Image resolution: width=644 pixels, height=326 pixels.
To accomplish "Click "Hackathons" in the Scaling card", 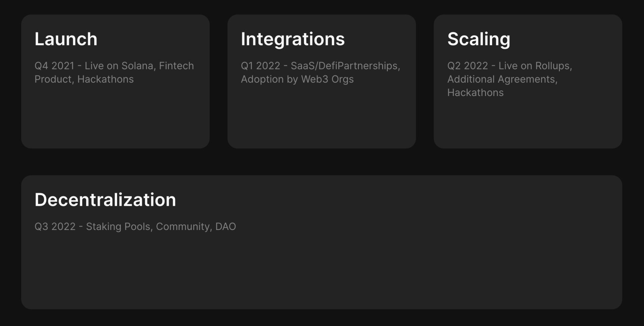I will (475, 93).
